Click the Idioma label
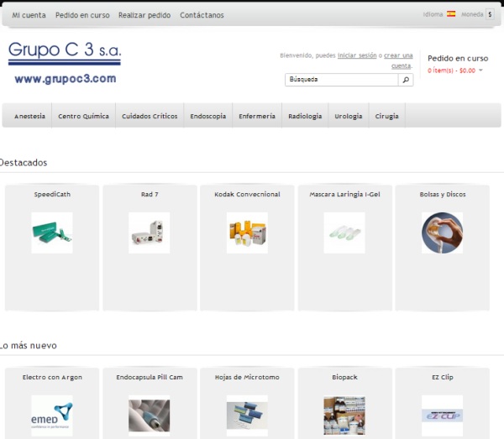 (433, 14)
